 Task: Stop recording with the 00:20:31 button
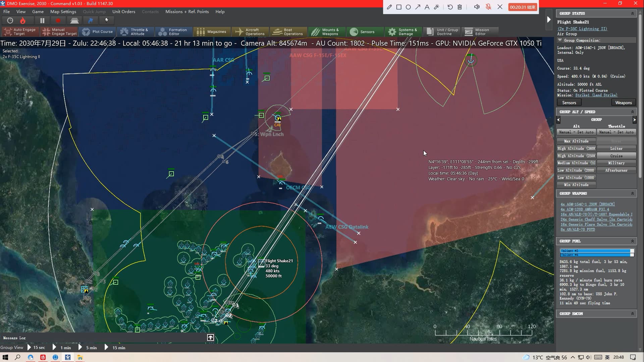[x=523, y=7]
